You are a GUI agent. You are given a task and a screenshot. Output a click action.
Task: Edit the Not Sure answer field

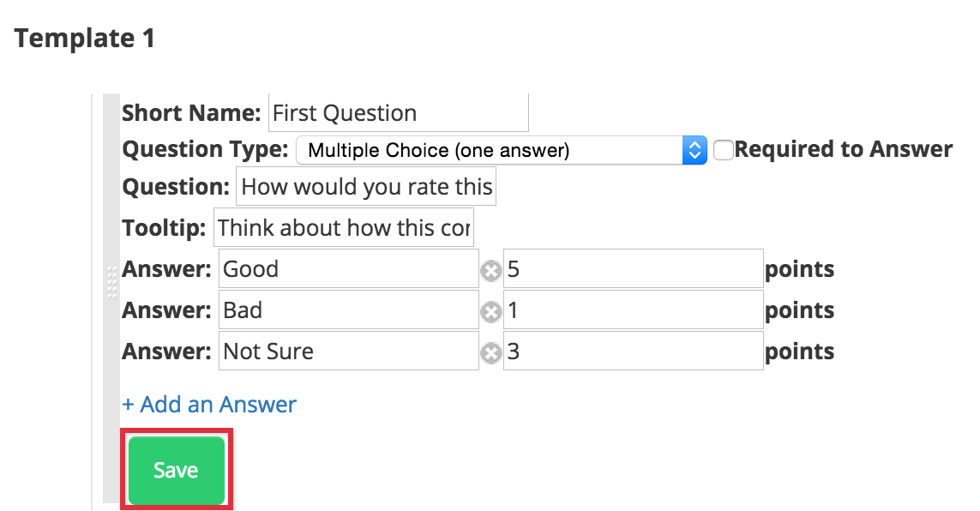pyautogui.click(x=349, y=351)
